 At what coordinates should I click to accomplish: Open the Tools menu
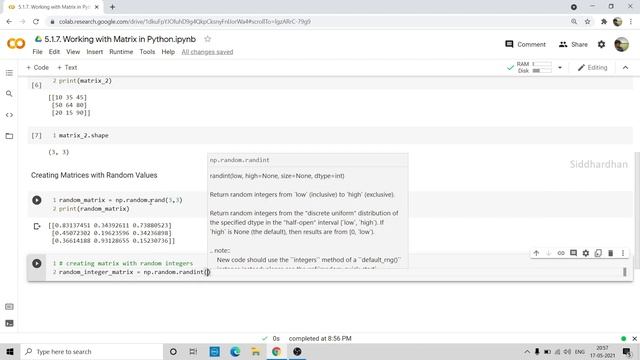[147, 52]
